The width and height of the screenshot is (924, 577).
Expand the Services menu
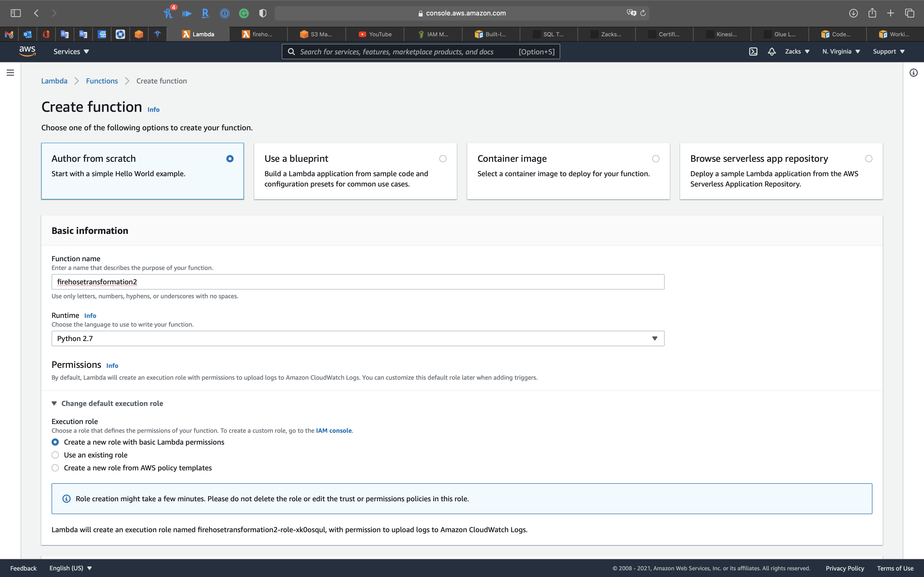[71, 52]
